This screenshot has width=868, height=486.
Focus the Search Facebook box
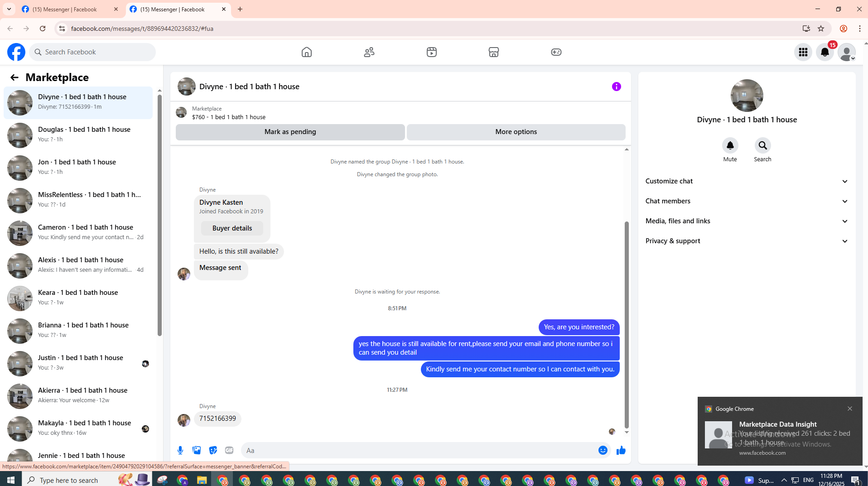tap(92, 52)
